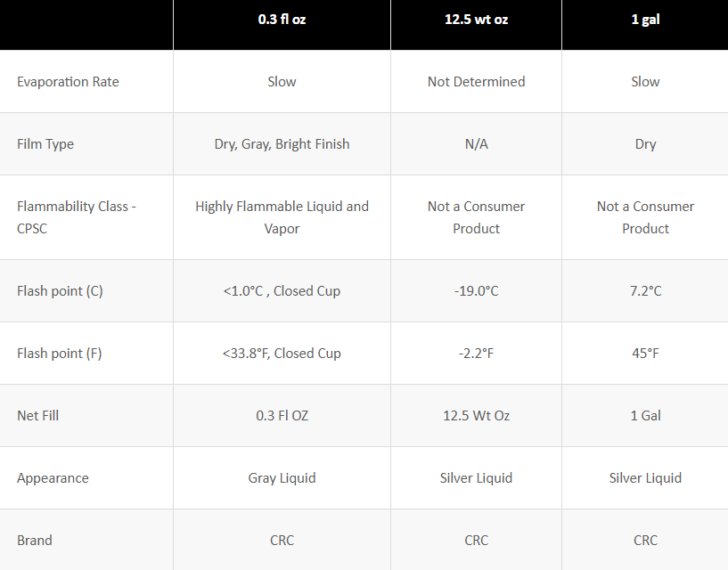Select the Film Type row label

(x=45, y=144)
